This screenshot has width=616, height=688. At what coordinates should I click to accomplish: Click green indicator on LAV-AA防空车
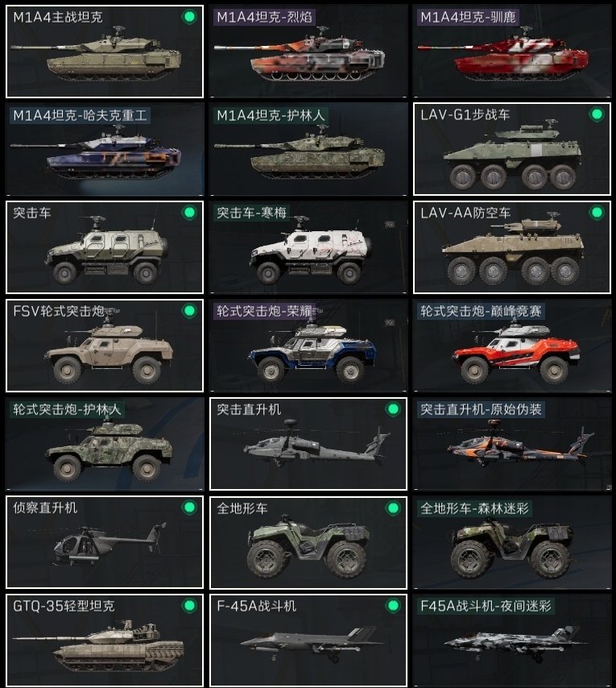point(597,213)
